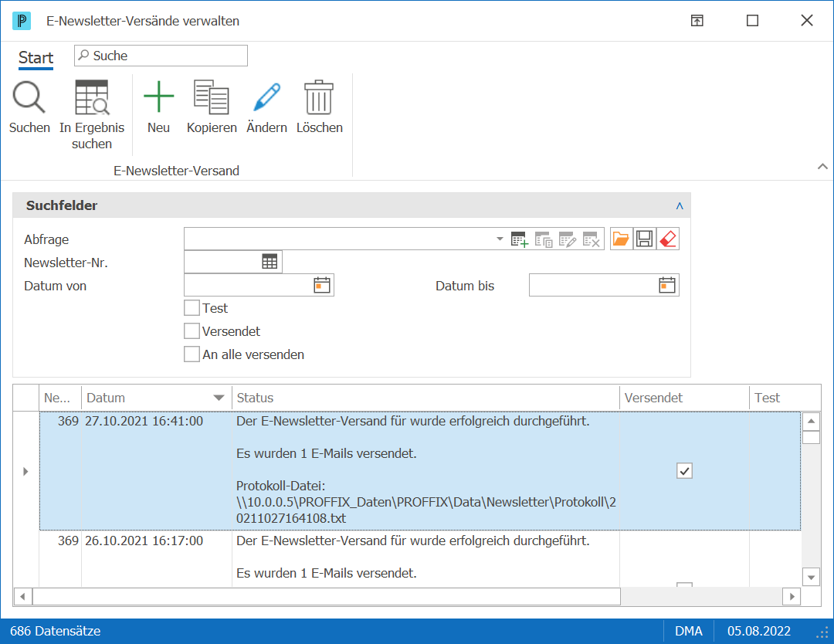The height and width of the screenshot is (644, 834).
Task: Click horizontal scrollbar left arrow
Action: point(23,597)
